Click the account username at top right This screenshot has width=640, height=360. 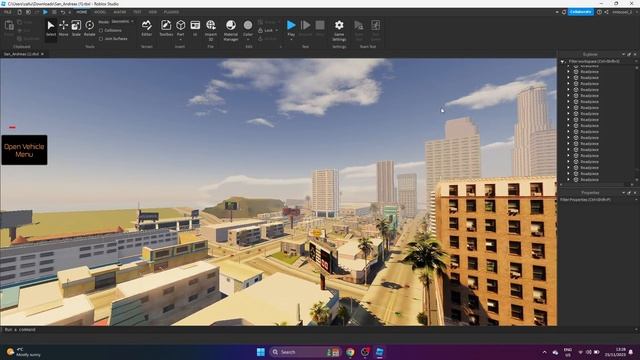pos(622,12)
